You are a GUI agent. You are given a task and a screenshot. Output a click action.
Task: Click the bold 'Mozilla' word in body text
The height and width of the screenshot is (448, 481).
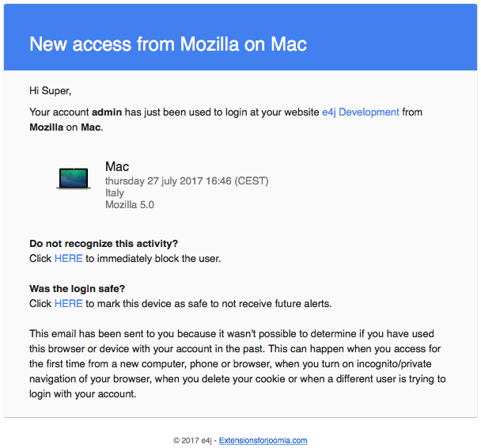point(46,127)
